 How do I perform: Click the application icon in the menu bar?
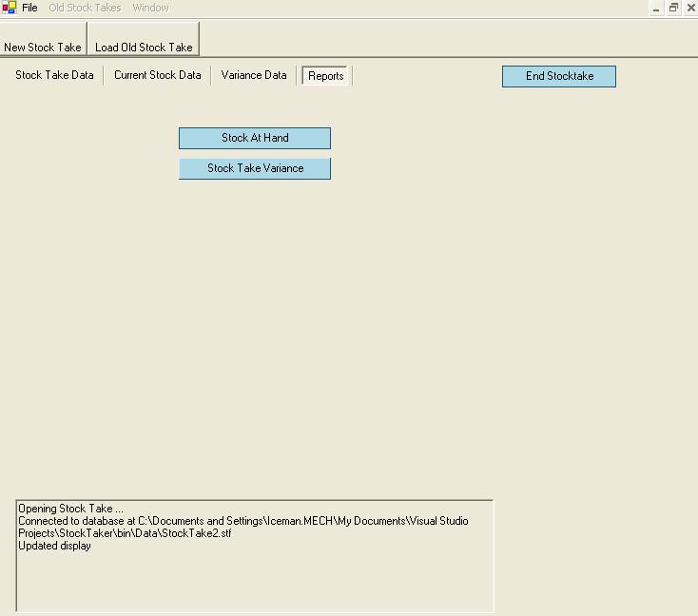pyautogui.click(x=10, y=8)
